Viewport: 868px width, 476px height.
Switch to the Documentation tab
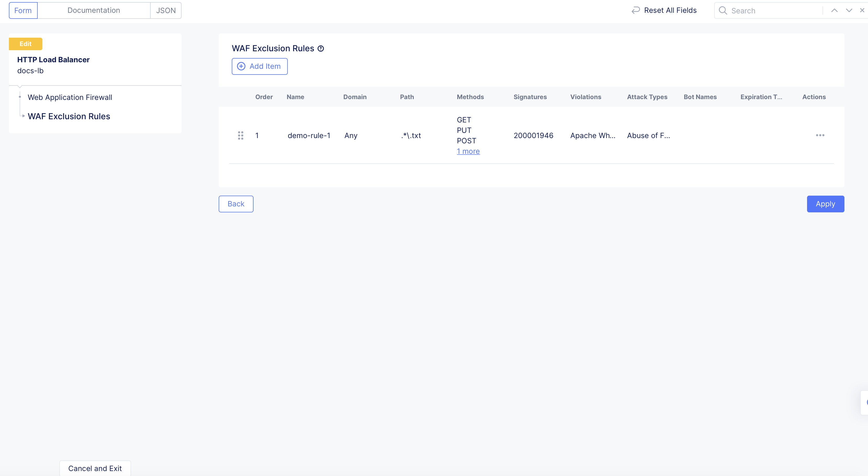(x=94, y=10)
